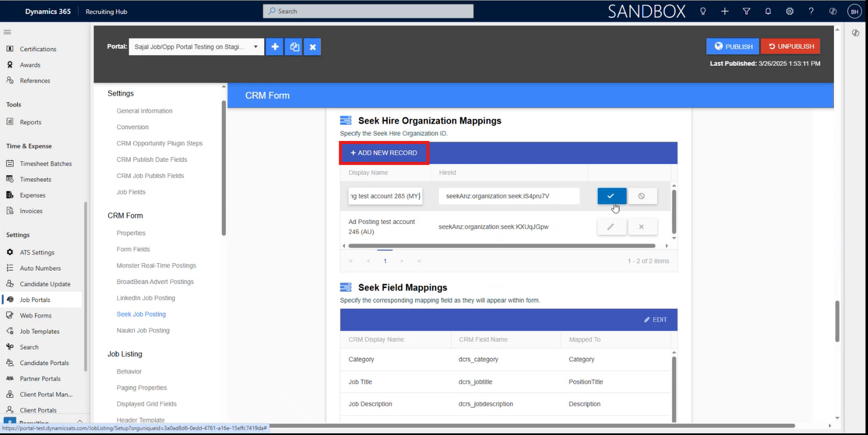Open Candidate Update in the sidebar
Viewport: 868px width, 435px height.
click(x=45, y=284)
